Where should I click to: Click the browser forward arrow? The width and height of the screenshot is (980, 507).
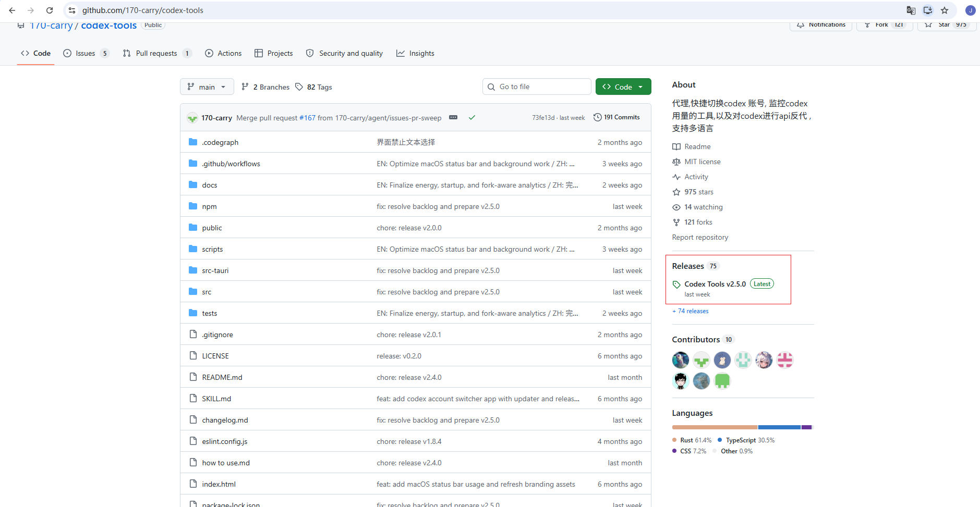(x=31, y=10)
